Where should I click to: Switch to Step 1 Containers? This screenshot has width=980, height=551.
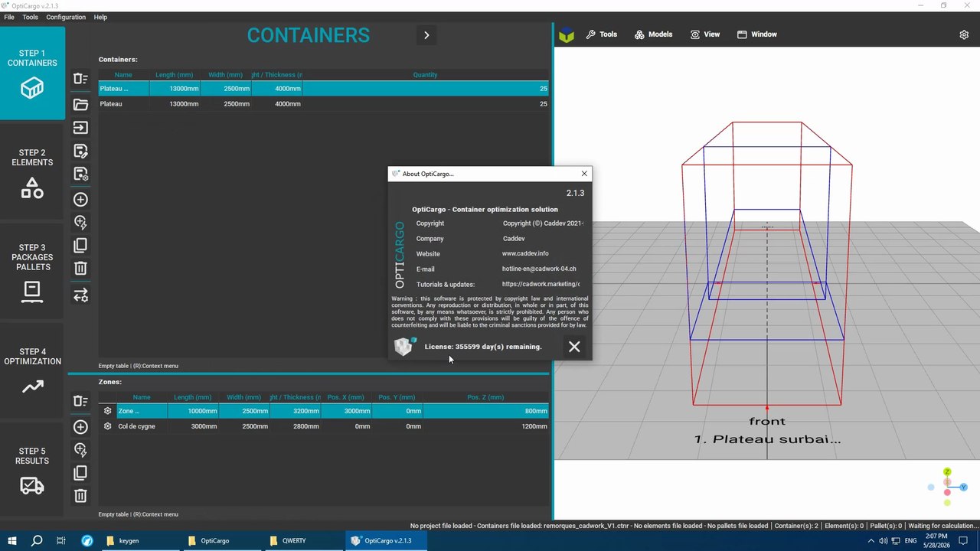click(32, 73)
